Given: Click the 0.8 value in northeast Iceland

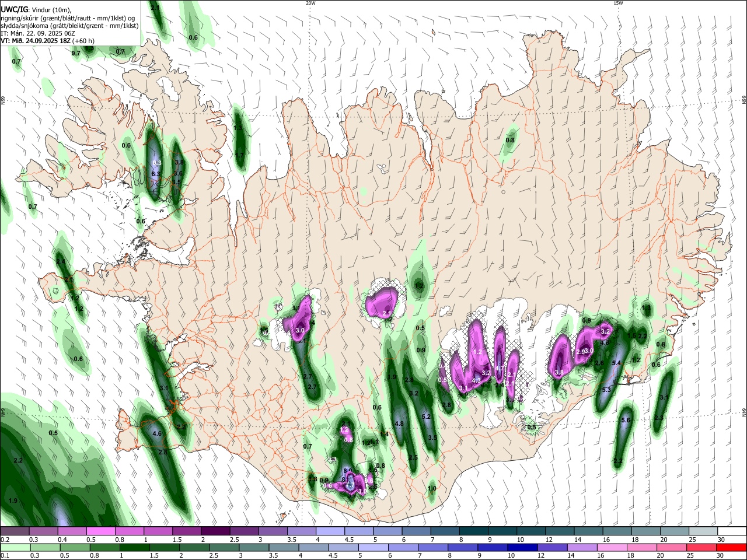Looking at the screenshot, I should pyautogui.click(x=510, y=140).
